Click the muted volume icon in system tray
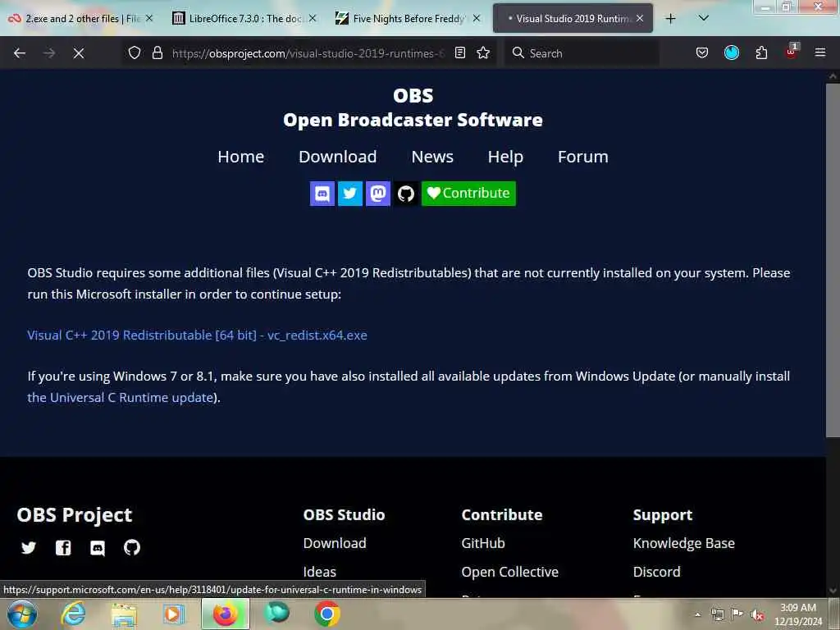The image size is (840, 630). (x=757, y=615)
